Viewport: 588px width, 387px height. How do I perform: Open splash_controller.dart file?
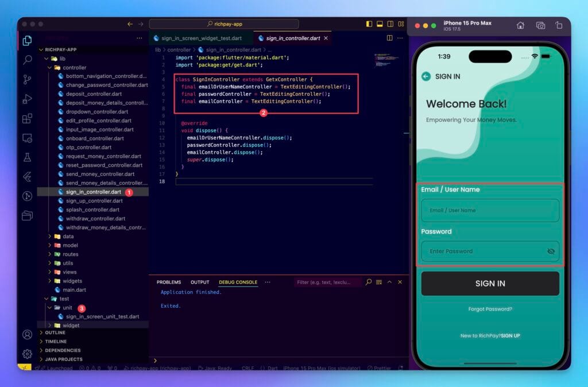pyautogui.click(x=92, y=210)
